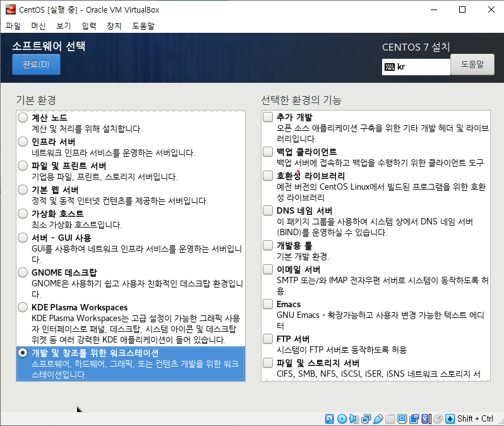Click the shared folders icon in status bar
Screen dimensions: 504x426
tap(390, 418)
